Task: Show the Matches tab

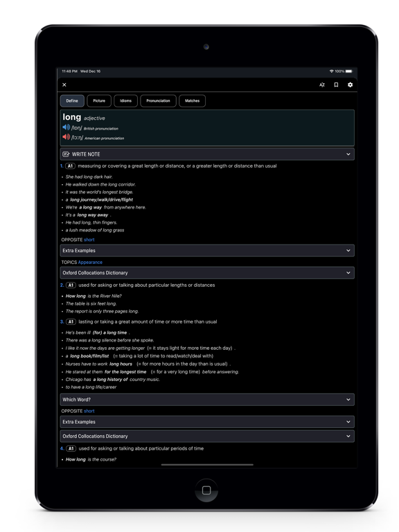Action: [192, 100]
